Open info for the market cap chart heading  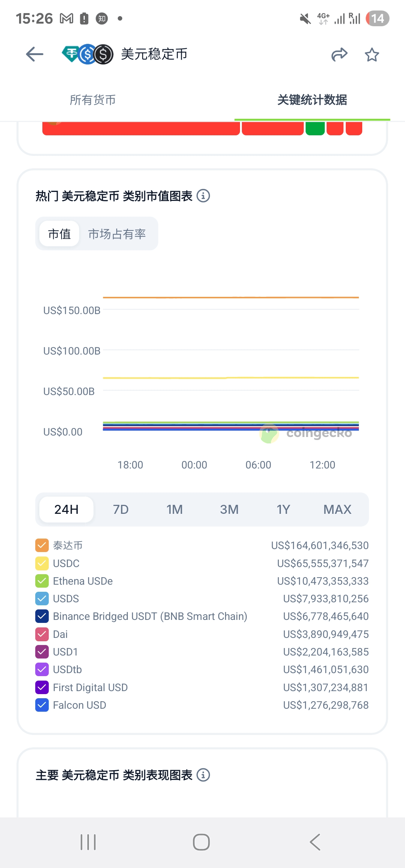click(x=203, y=196)
